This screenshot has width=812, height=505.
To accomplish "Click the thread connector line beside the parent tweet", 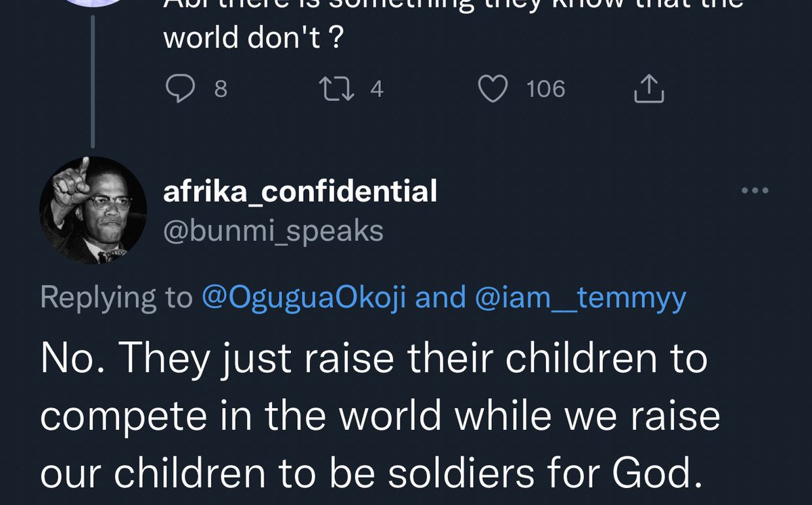I will click(93, 74).
